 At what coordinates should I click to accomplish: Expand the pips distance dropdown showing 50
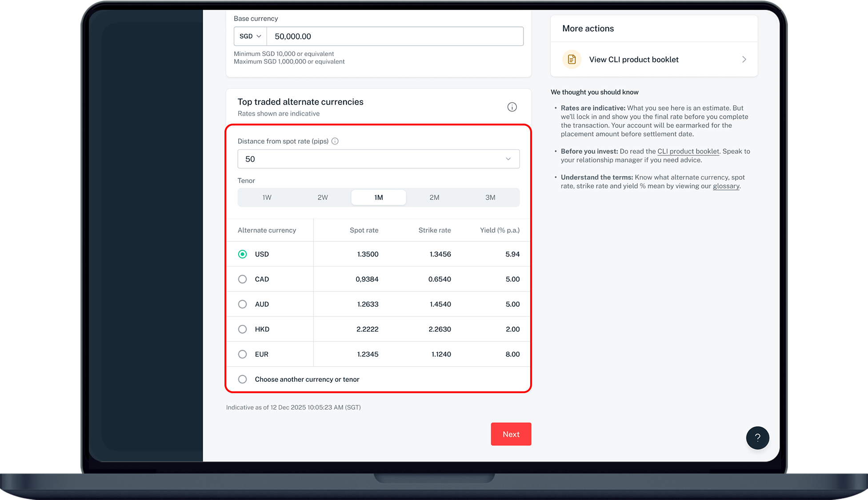(378, 159)
